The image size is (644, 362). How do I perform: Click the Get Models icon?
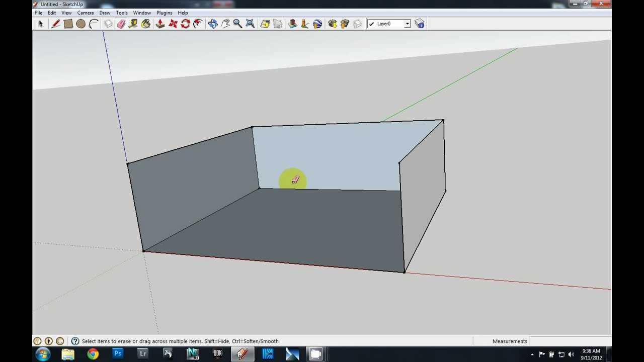click(332, 24)
